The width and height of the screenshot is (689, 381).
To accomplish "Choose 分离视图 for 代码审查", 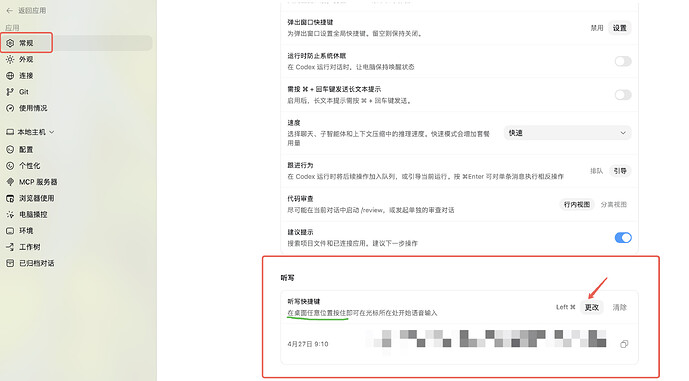I will (614, 204).
